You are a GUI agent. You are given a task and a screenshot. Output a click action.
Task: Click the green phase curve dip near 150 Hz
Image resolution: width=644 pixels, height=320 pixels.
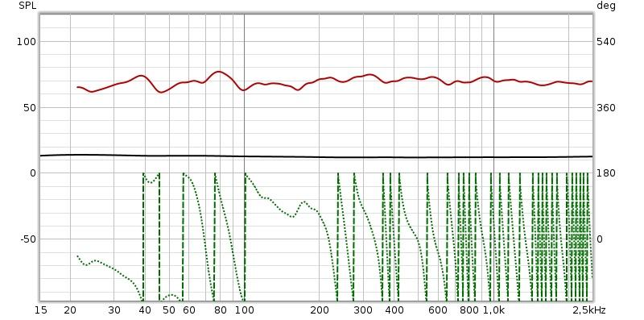(292, 216)
